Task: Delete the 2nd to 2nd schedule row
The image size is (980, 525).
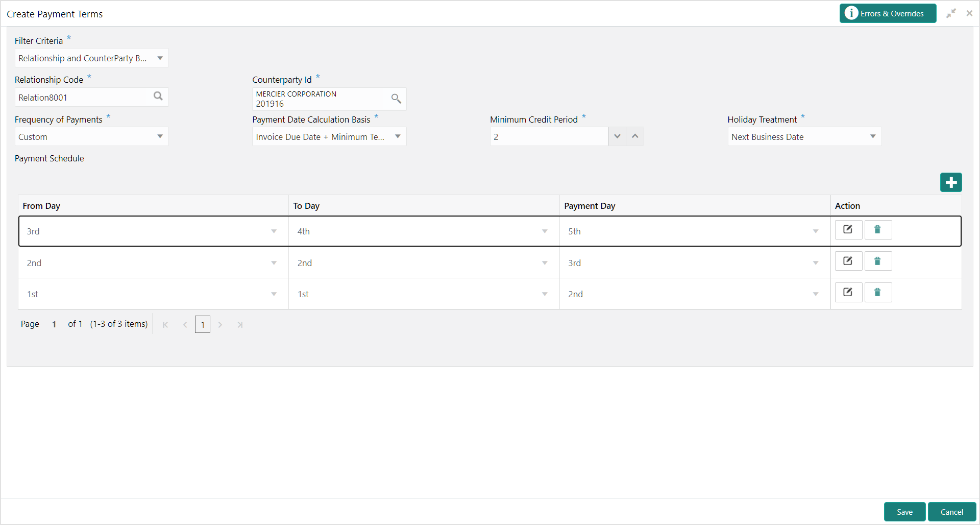Action: click(878, 261)
